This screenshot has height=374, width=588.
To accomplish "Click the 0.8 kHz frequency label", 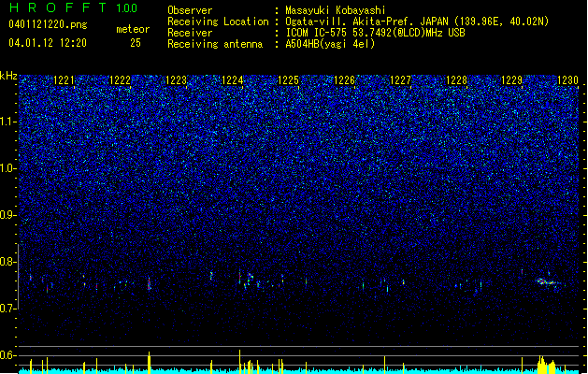I will coord(8,262).
